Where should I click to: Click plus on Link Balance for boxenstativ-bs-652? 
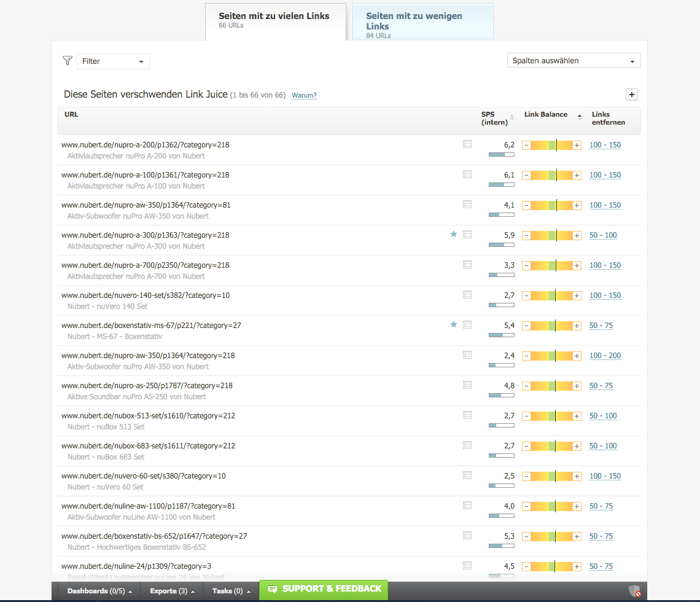click(x=577, y=536)
